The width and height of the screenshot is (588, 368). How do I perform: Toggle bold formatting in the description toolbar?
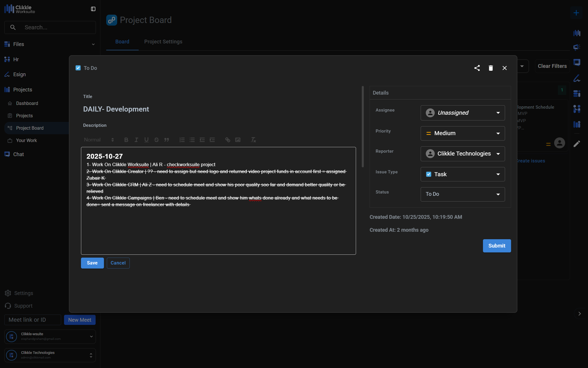[126, 140]
